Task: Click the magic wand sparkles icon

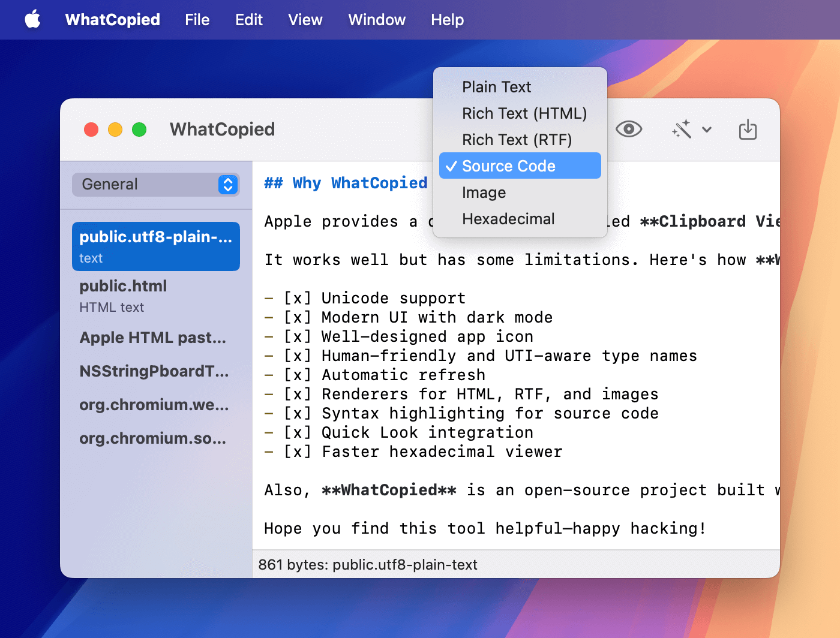Action: [x=682, y=129]
